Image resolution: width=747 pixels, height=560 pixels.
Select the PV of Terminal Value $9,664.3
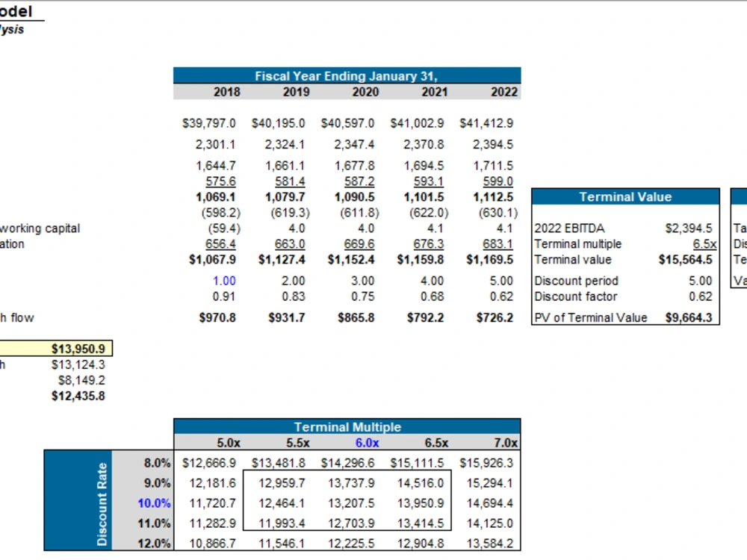[x=688, y=317]
